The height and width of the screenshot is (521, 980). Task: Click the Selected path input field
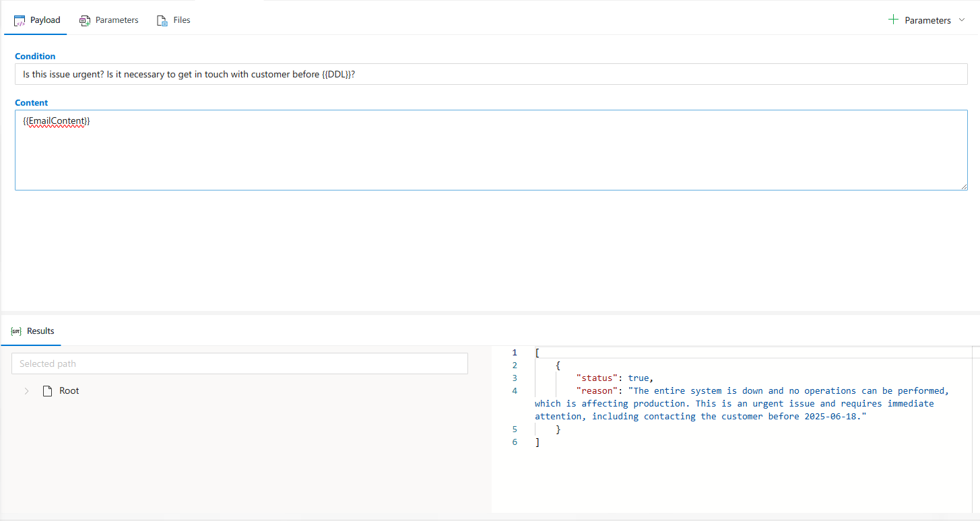point(240,363)
